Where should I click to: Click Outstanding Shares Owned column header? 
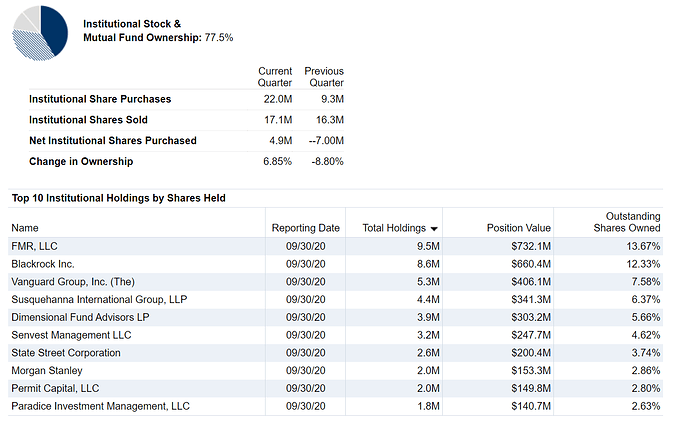click(627, 222)
